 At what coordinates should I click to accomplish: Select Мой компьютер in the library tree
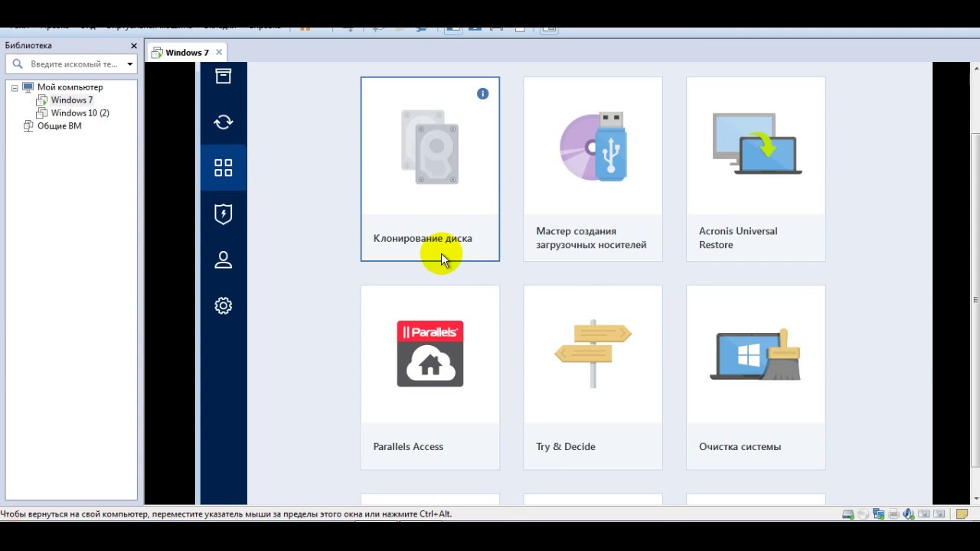tap(70, 87)
